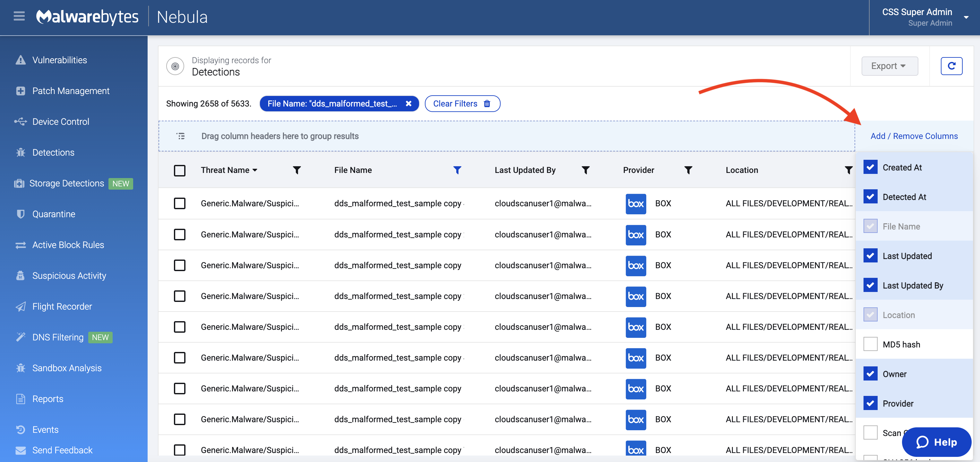This screenshot has width=980, height=462.
Task: Open Last Updated By filter funnel
Action: pos(586,170)
